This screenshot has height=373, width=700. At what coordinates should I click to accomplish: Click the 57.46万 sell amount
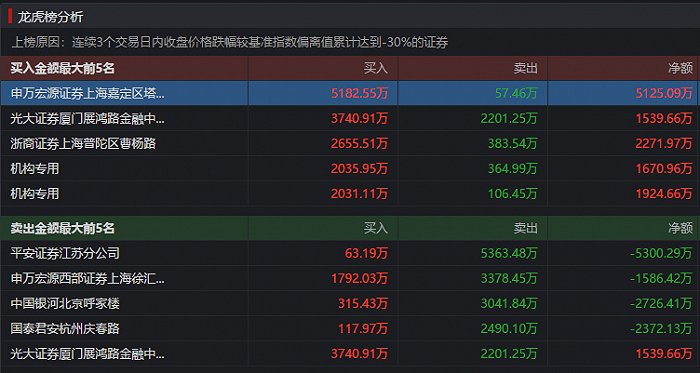pyautogui.click(x=516, y=93)
